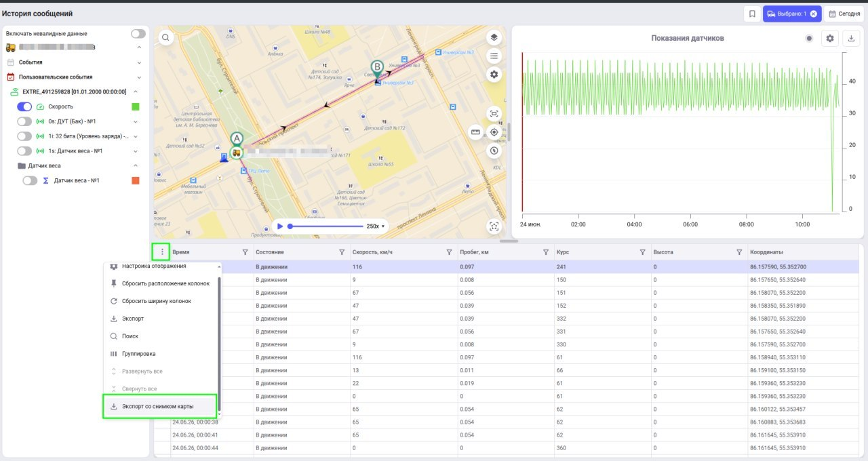Enable the 0s: ДУТ (Бак) toggle

click(24, 121)
